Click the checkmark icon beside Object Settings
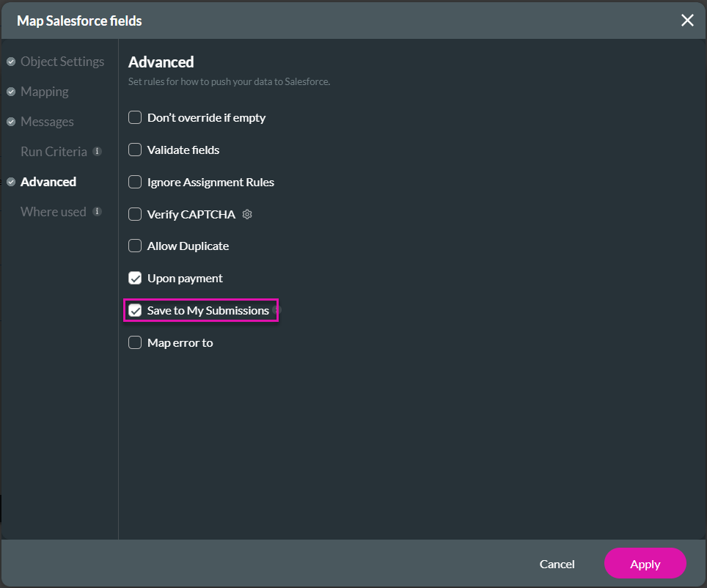This screenshot has height=588, width=707. (x=10, y=62)
